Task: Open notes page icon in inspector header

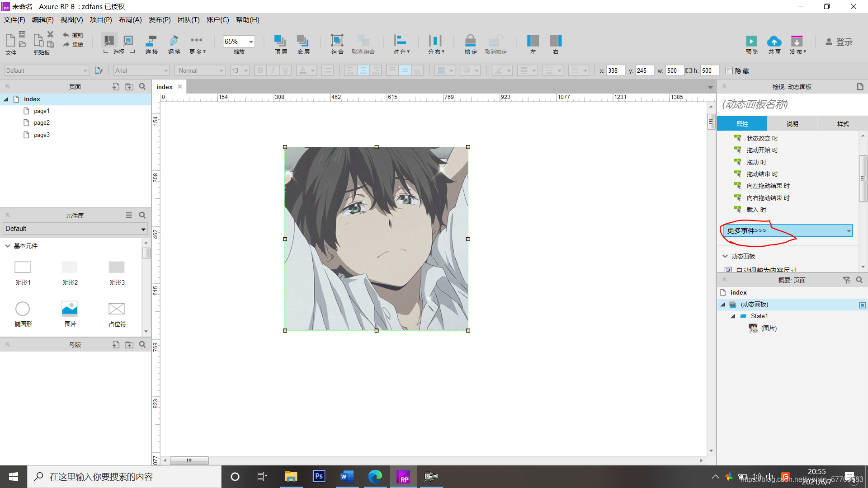Action: [x=860, y=87]
